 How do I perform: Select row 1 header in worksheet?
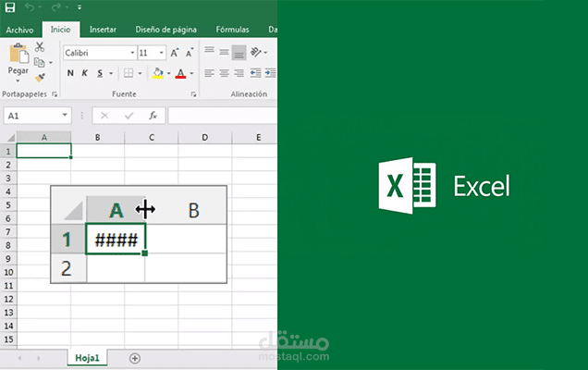8,151
